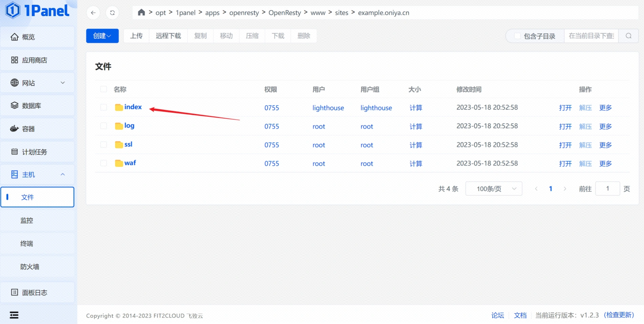644x324 pixels.
Task: Select the log folder row checkbox
Action: click(x=103, y=126)
